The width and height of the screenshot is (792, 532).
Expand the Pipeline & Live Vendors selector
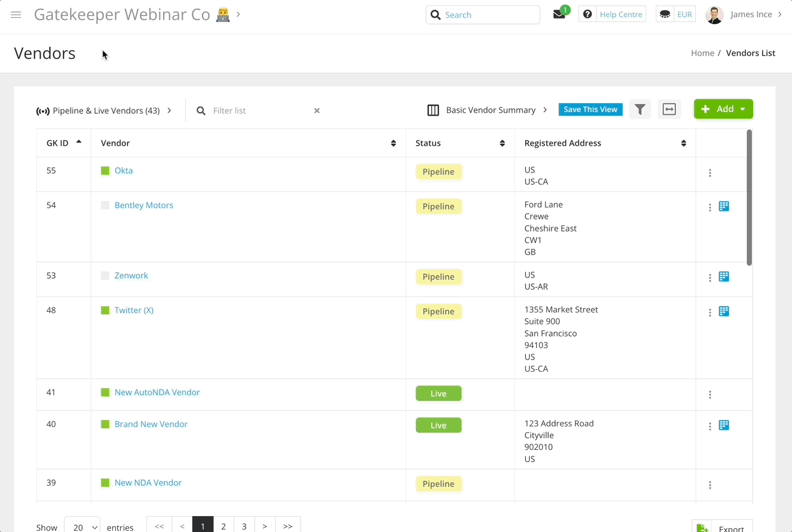pyautogui.click(x=104, y=111)
